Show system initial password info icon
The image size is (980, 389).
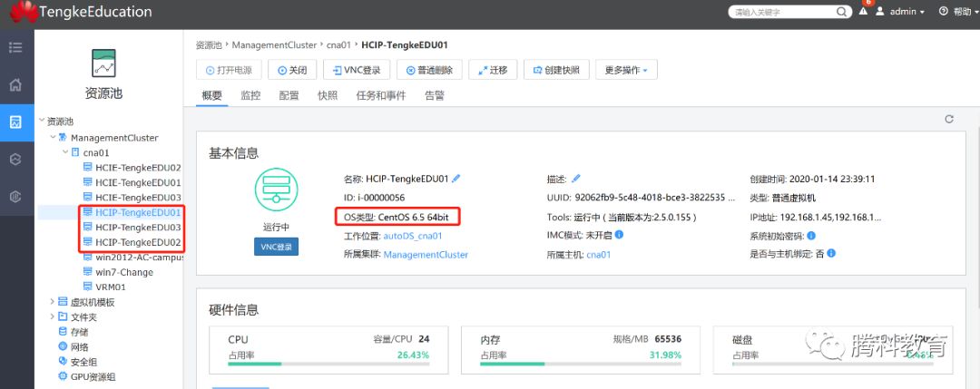click(810, 236)
